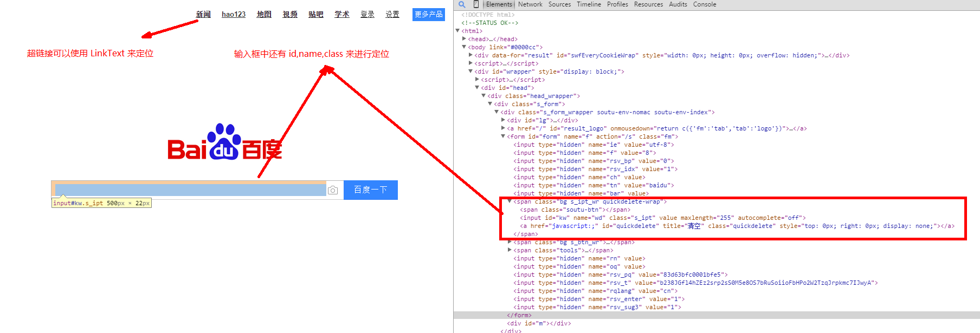Viewport: 980px width, 333px height.
Task: Collapse the form id="form" node
Action: (503, 136)
